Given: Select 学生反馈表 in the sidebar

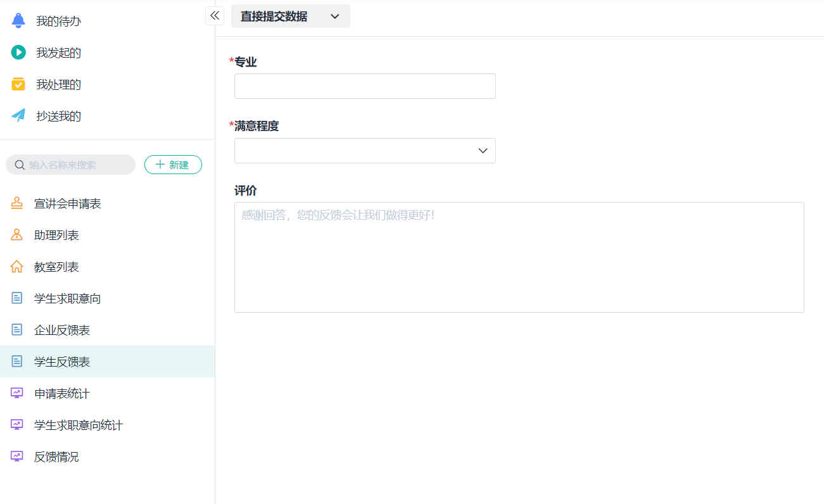Looking at the screenshot, I should point(62,362).
